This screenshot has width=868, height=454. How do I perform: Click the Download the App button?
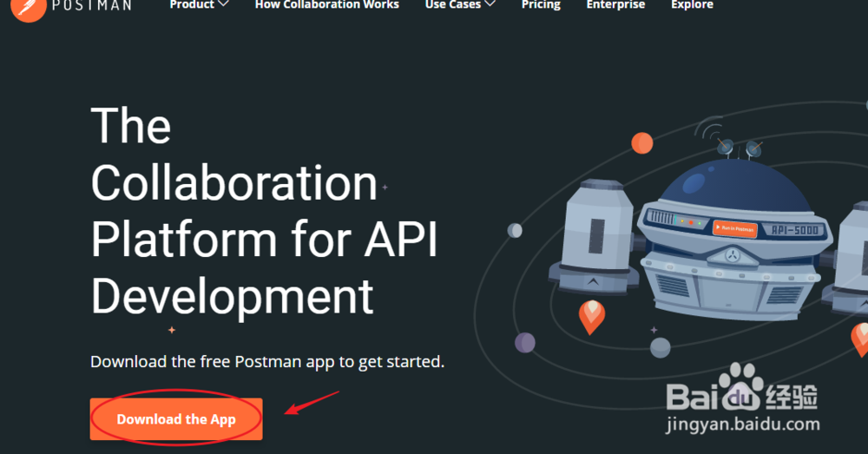[x=176, y=419]
